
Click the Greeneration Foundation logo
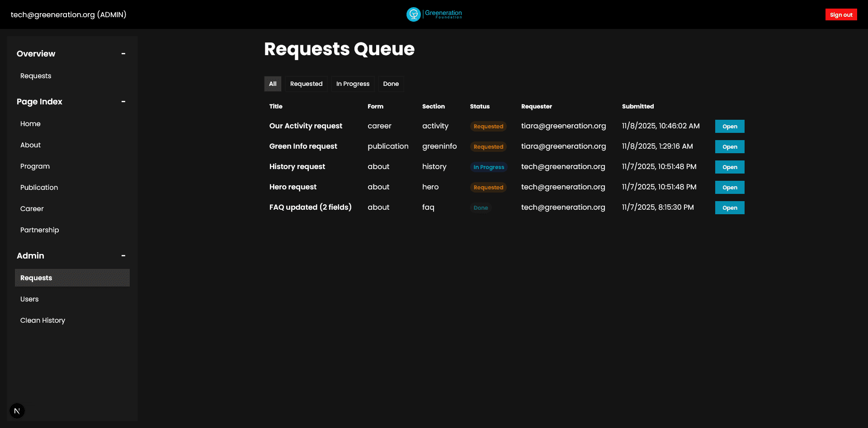(x=434, y=14)
